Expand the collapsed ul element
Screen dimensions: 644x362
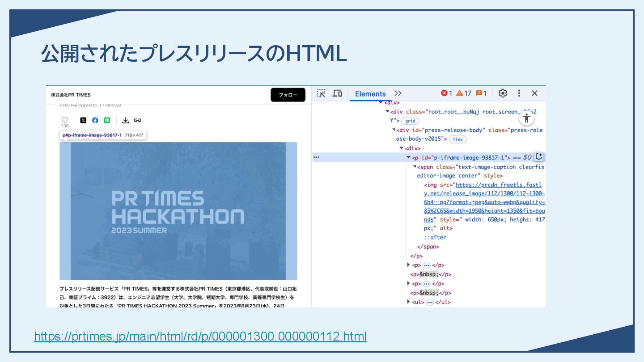coord(408,302)
